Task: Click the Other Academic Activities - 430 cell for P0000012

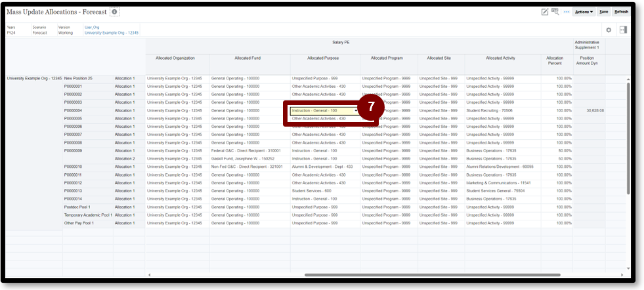Action: [325, 183]
